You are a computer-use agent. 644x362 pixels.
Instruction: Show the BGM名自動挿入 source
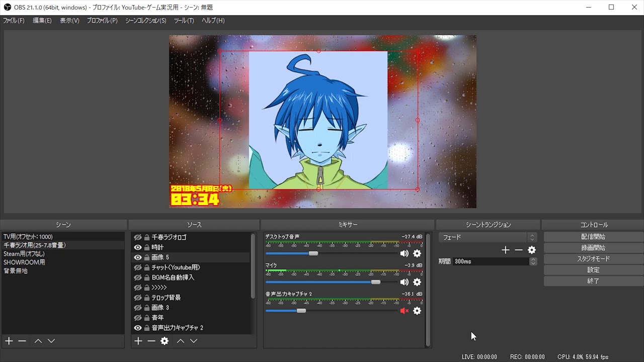coord(137,278)
